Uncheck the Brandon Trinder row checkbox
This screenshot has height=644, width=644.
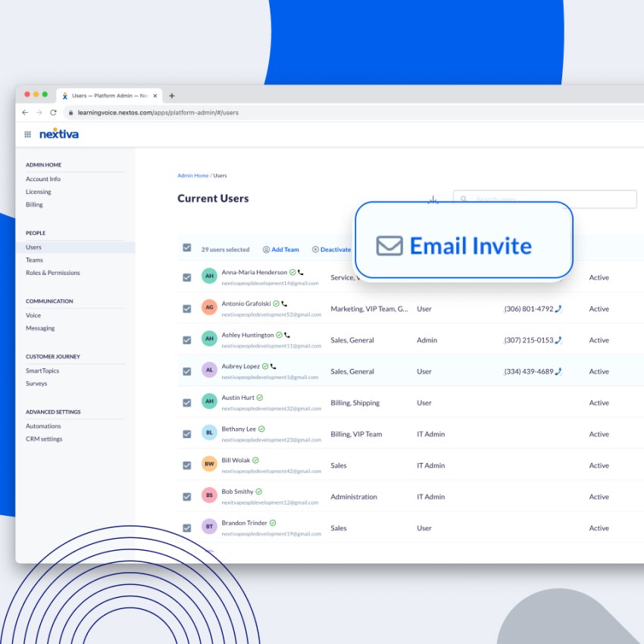point(187,528)
